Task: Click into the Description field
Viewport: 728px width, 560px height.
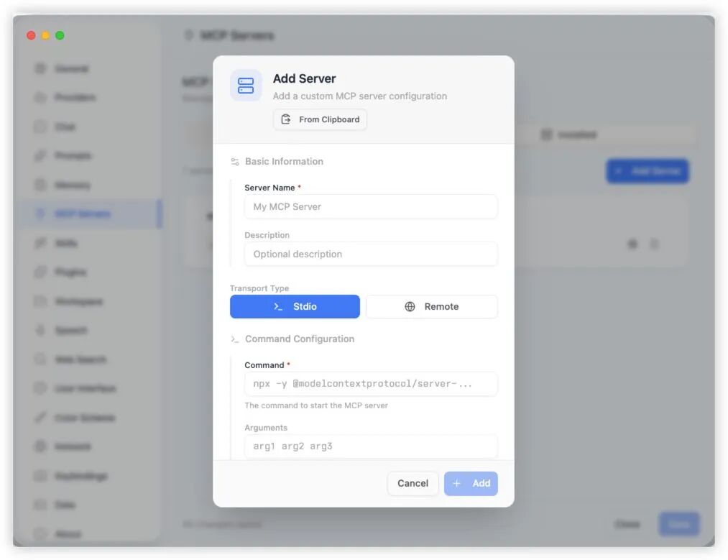Action: pyautogui.click(x=371, y=254)
